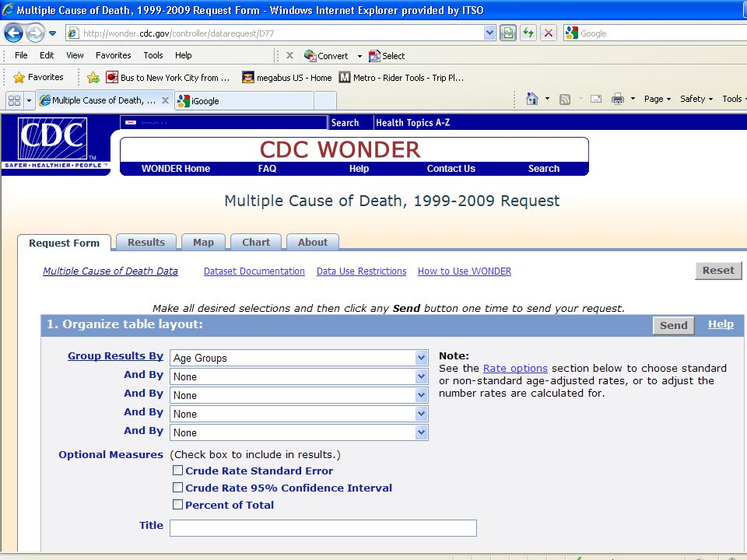The image size is (747, 560).
Task: Open the last And By None dropdown
Action: pyautogui.click(x=299, y=432)
